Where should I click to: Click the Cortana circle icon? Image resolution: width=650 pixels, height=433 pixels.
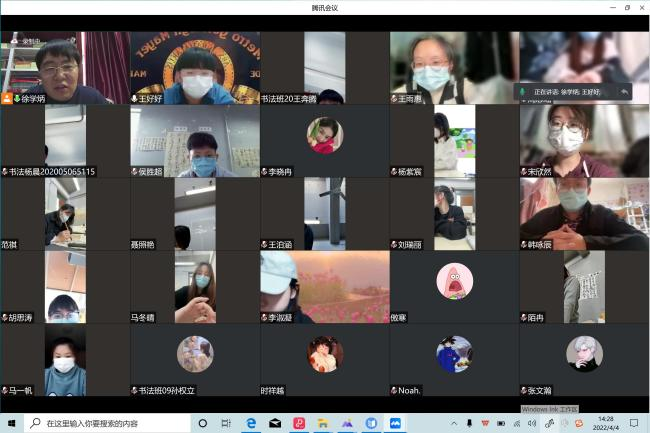[203, 423]
